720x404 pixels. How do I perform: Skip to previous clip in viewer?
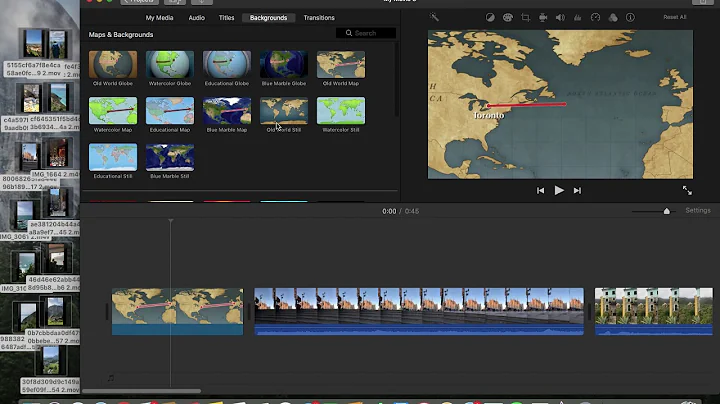point(540,191)
